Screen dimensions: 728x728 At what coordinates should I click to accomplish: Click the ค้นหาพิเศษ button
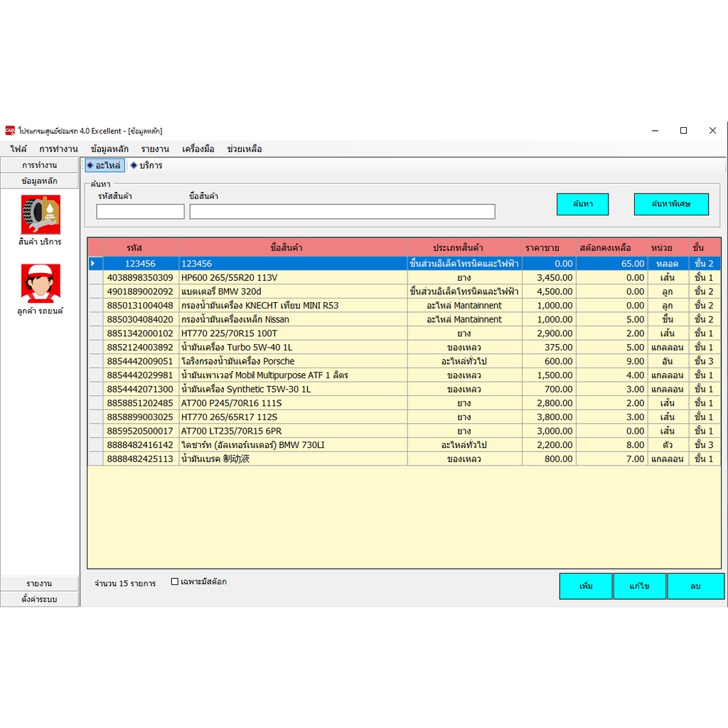point(671,204)
